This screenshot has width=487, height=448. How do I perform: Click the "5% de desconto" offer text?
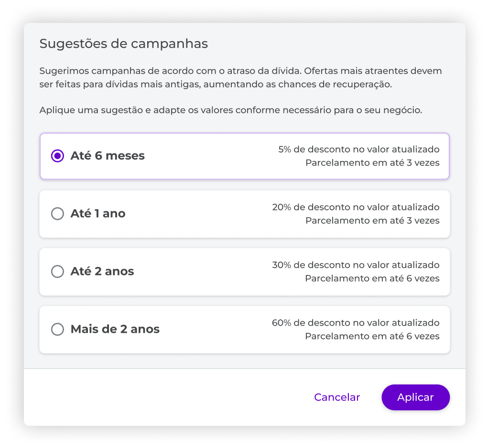[358, 150]
